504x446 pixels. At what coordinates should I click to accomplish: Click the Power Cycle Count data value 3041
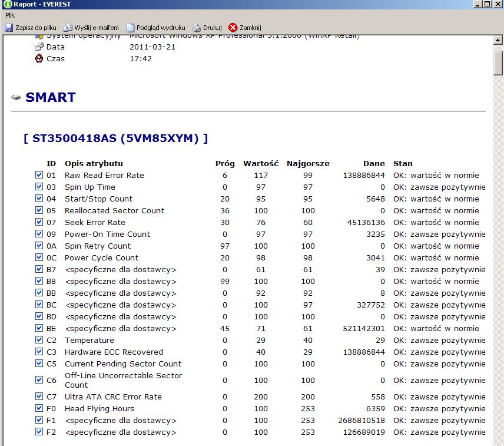(376, 257)
